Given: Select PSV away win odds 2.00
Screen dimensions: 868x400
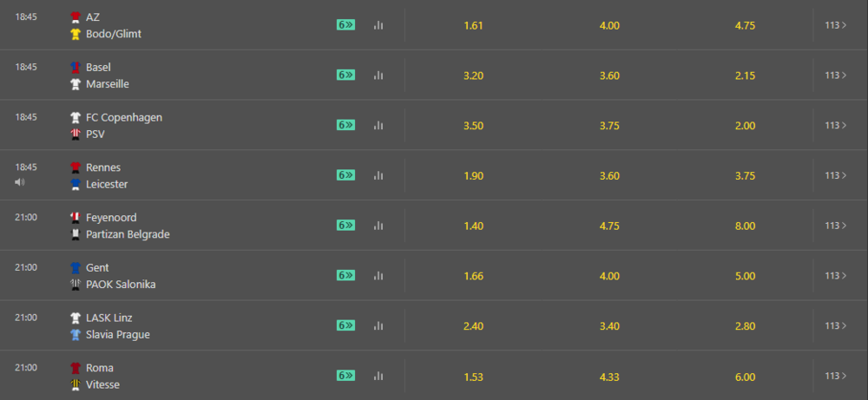Looking at the screenshot, I should (x=745, y=126).
